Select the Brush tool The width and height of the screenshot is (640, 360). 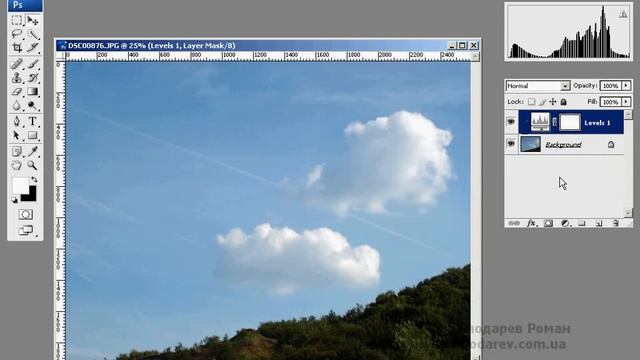pyautogui.click(x=33, y=64)
